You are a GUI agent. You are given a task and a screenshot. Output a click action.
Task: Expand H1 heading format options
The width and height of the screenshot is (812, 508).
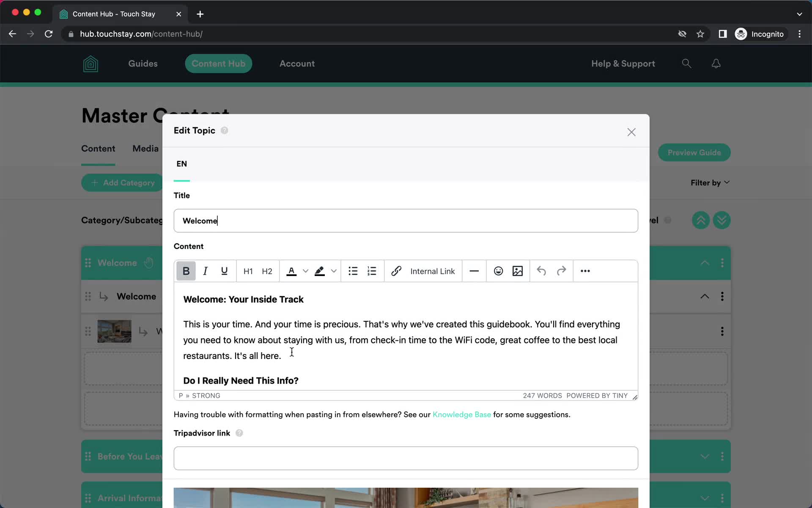click(248, 271)
